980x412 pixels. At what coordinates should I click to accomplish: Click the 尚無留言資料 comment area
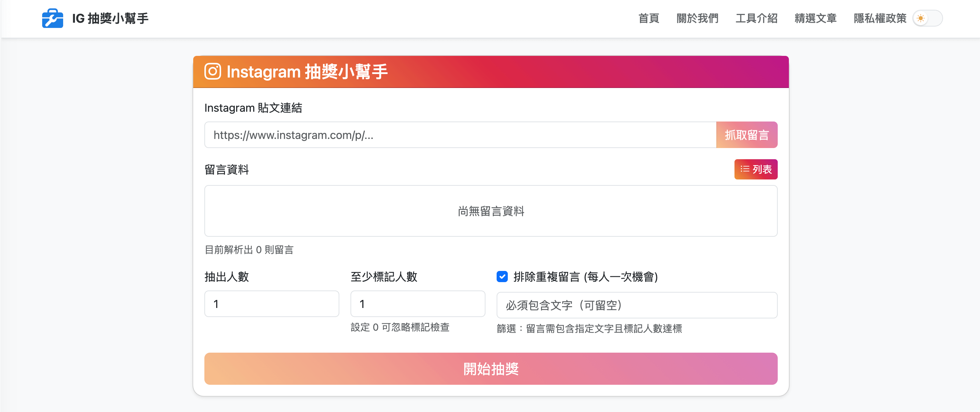491,211
